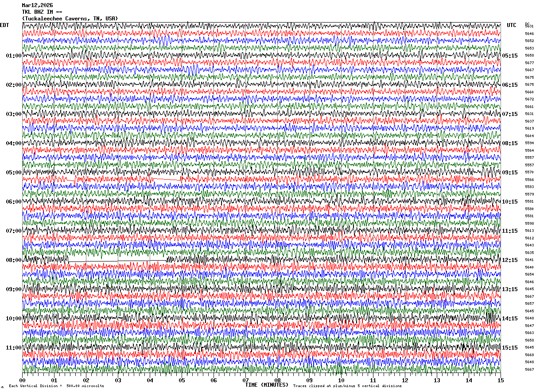Click the 13 minute tick label
The image size is (536, 392).
point(437,380)
